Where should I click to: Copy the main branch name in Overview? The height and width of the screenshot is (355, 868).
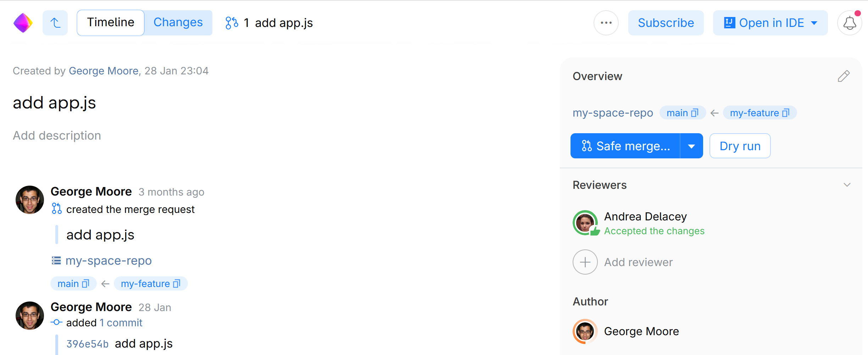695,113
